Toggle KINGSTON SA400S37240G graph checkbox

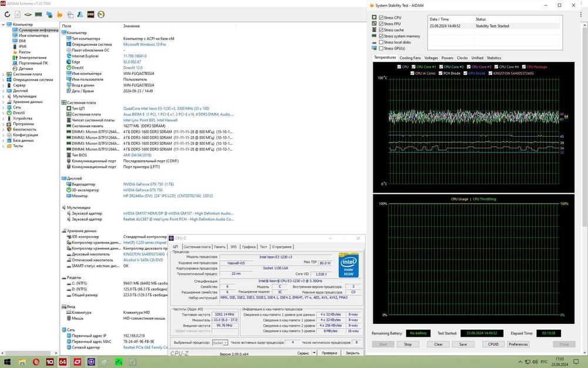[490, 73]
